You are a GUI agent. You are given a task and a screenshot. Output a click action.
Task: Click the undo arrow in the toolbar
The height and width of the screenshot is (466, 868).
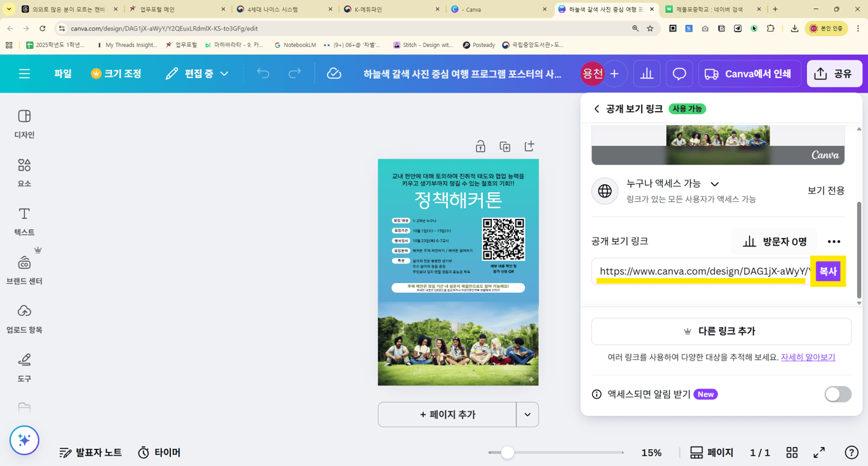tap(264, 74)
